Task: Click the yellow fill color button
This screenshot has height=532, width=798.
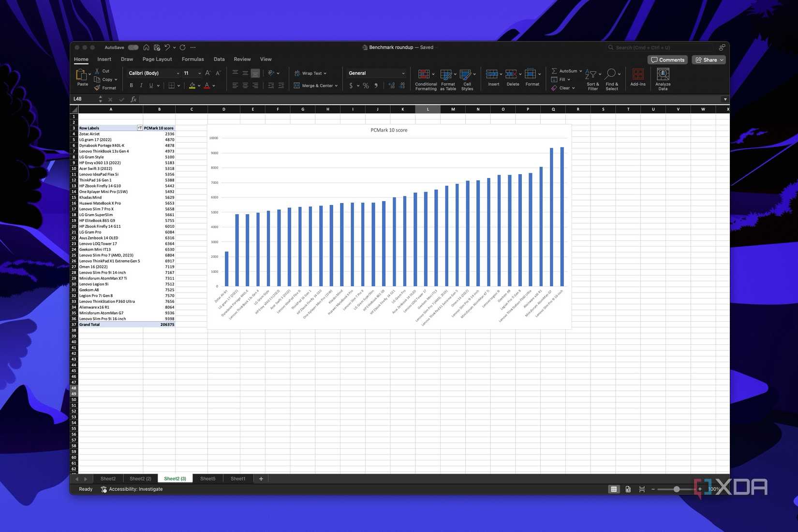Action: (x=192, y=86)
